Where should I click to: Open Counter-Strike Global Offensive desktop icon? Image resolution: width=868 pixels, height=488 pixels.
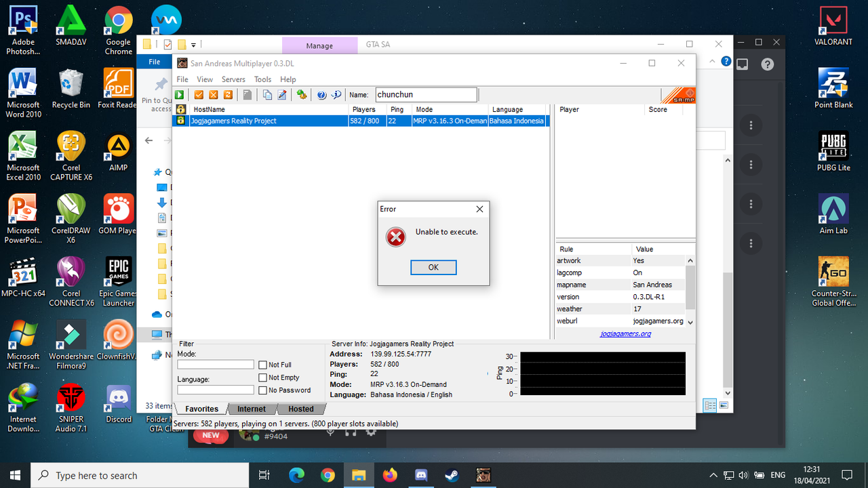pos(833,283)
